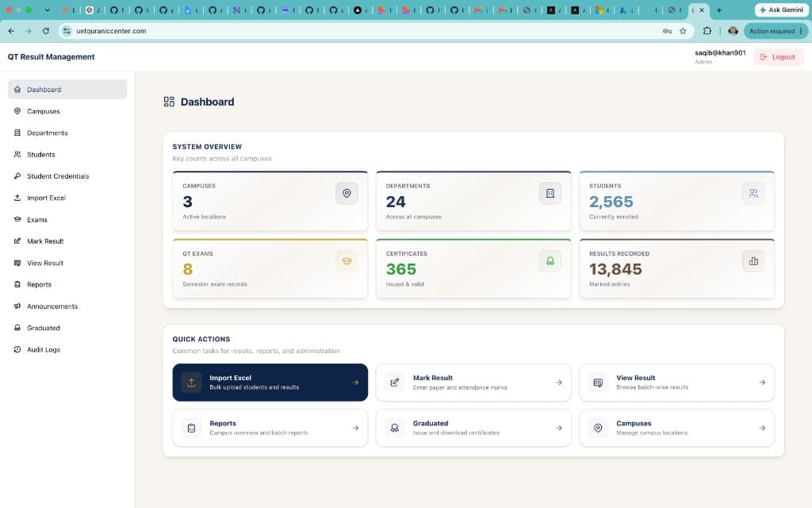Viewport: 812px width, 508px height.
Task: Click the pencil icon in Mark Result quick action
Action: (x=395, y=383)
